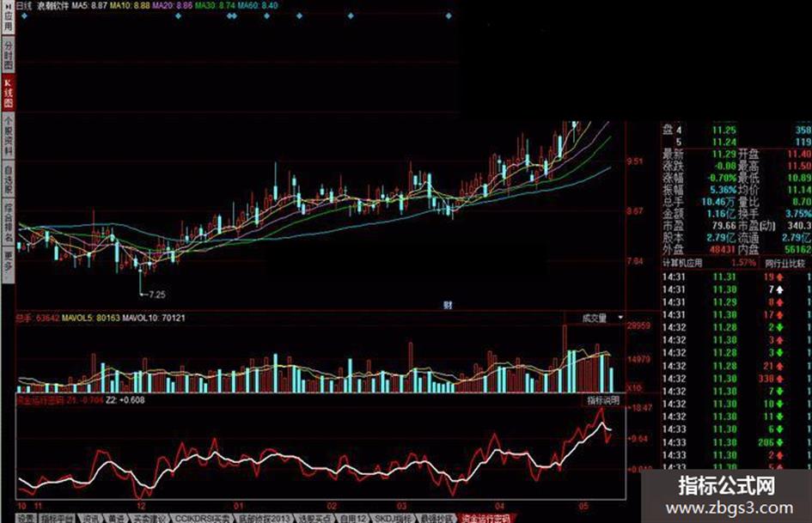Click the 金额 value 1.16亿
812x523 pixels.
[721, 213]
